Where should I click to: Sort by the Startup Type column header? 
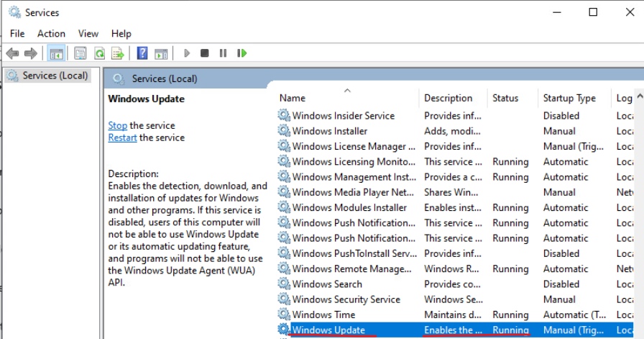tap(569, 99)
